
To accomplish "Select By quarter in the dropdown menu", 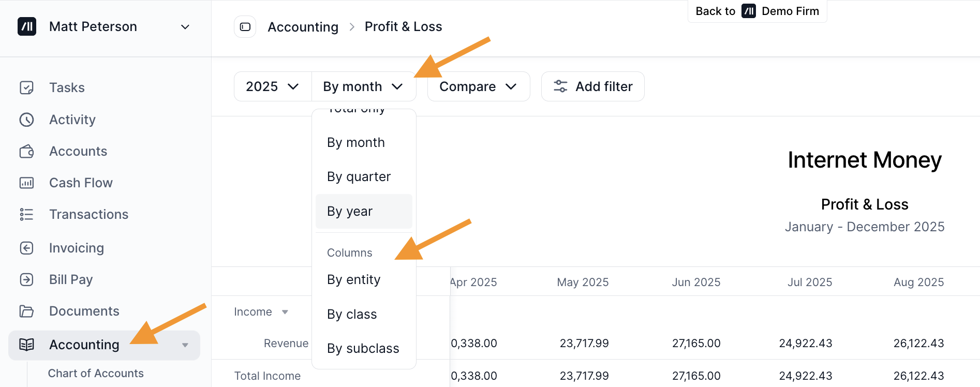I will coord(359,176).
